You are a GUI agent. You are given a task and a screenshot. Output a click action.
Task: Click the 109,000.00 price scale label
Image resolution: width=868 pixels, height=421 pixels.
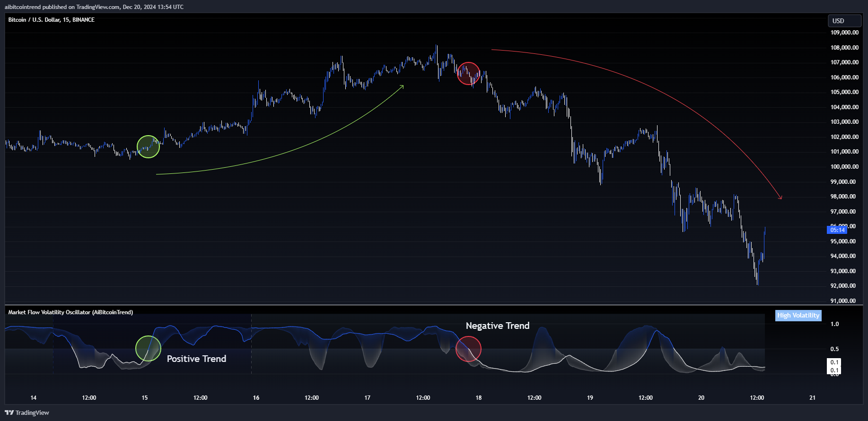(x=844, y=33)
